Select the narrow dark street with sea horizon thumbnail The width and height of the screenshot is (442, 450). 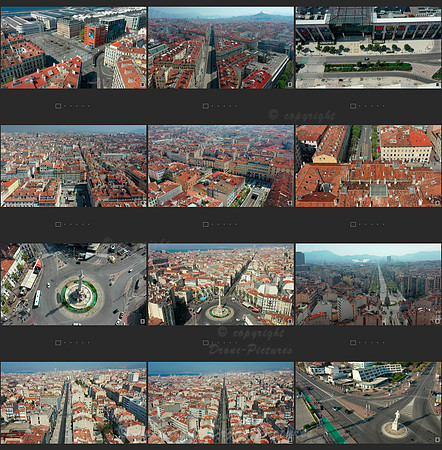[x=221, y=403]
